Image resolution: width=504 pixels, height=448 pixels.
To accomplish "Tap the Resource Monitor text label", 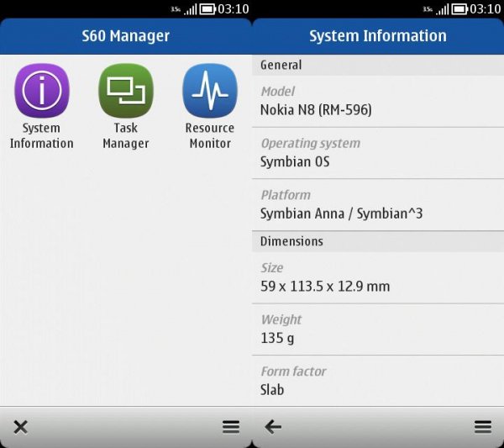I will pyautogui.click(x=210, y=135).
